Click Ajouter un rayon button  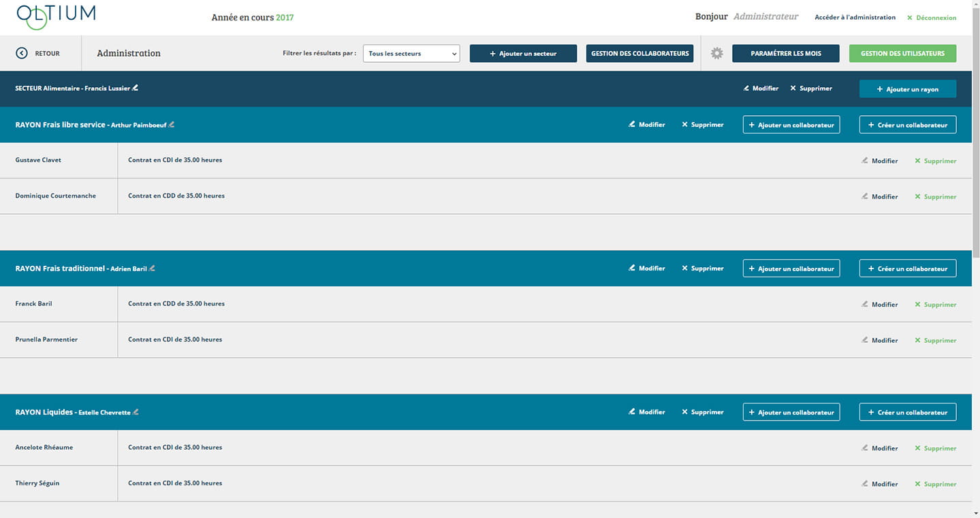tap(908, 89)
